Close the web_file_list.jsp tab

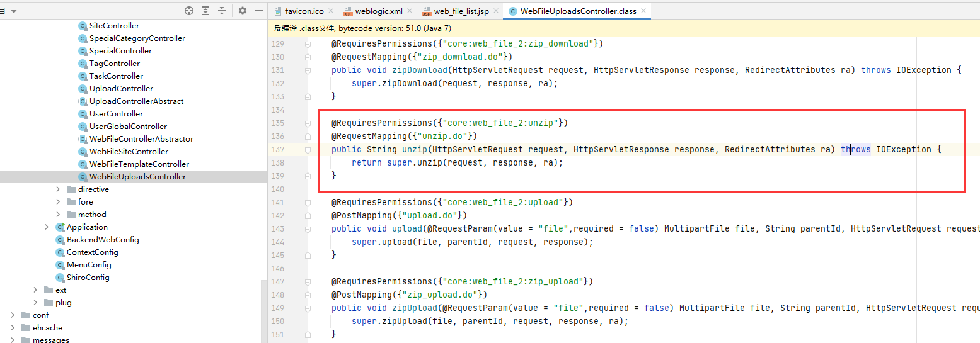click(495, 11)
